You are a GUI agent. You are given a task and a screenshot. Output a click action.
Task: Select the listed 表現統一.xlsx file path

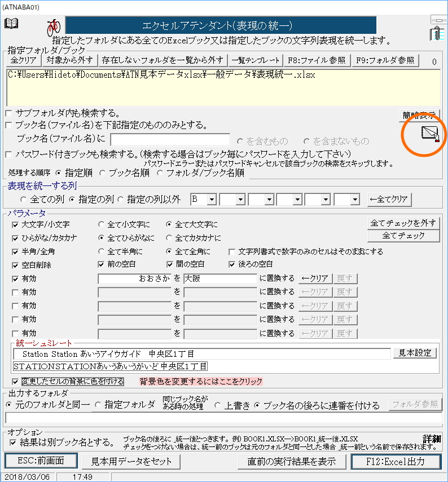coord(161,75)
